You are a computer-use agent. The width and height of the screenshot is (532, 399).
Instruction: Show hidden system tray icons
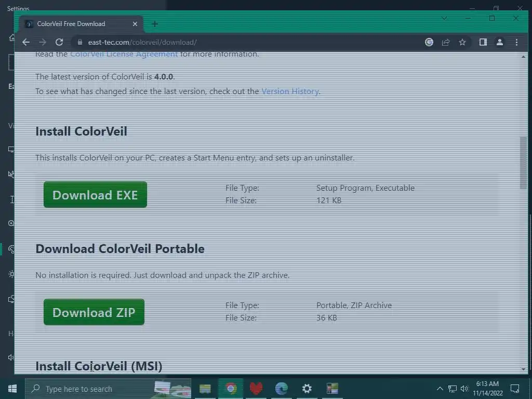(x=440, y=389)
